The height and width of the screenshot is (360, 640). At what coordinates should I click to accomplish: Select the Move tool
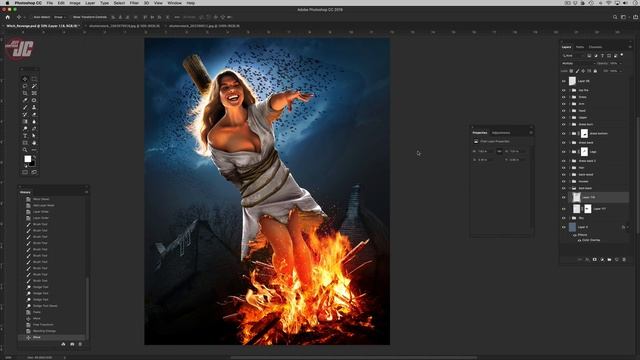(x=25, y=79)
